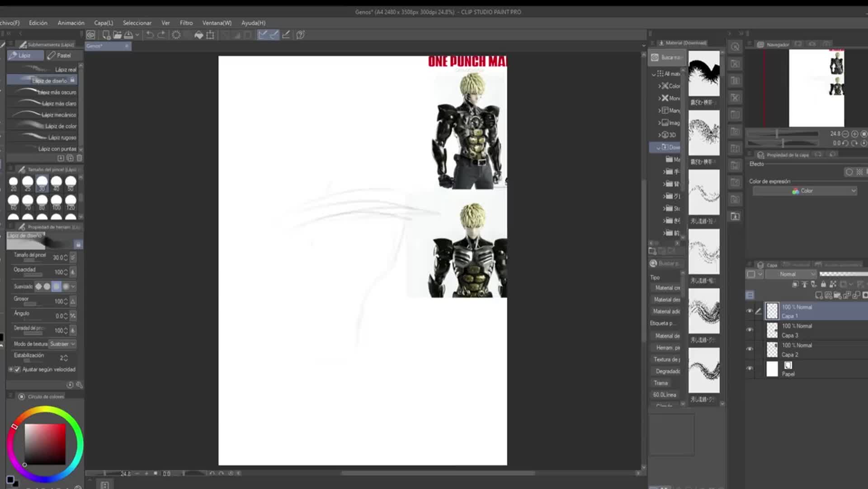Toggle Ajustar según velocidad checkbox
The image size is (868, 489).
pos(18,369)
